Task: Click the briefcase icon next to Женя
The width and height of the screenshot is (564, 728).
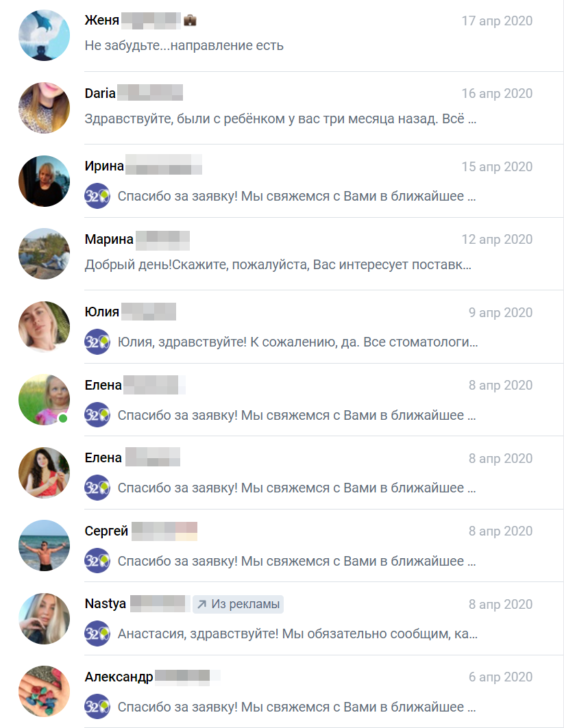Action: (x=190, y=21)
